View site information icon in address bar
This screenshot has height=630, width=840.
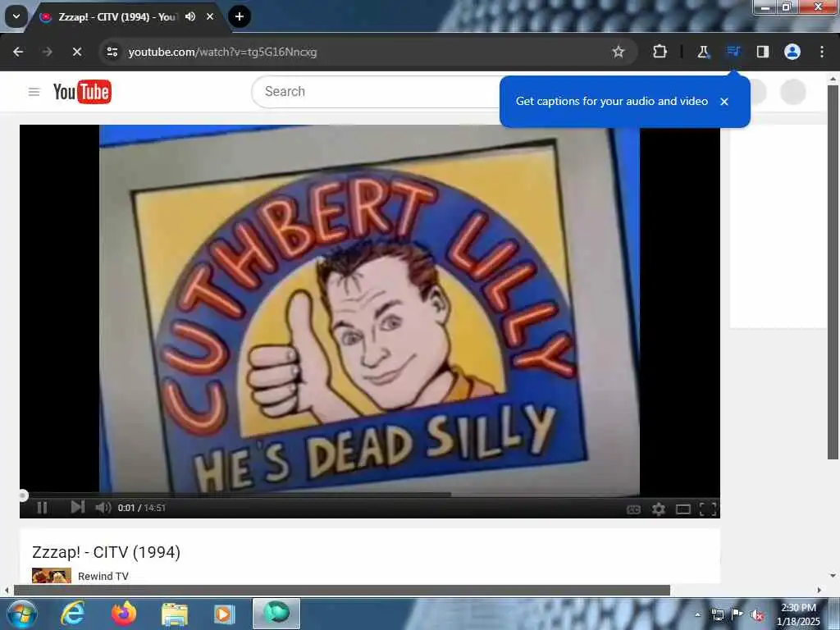(112, 52)
